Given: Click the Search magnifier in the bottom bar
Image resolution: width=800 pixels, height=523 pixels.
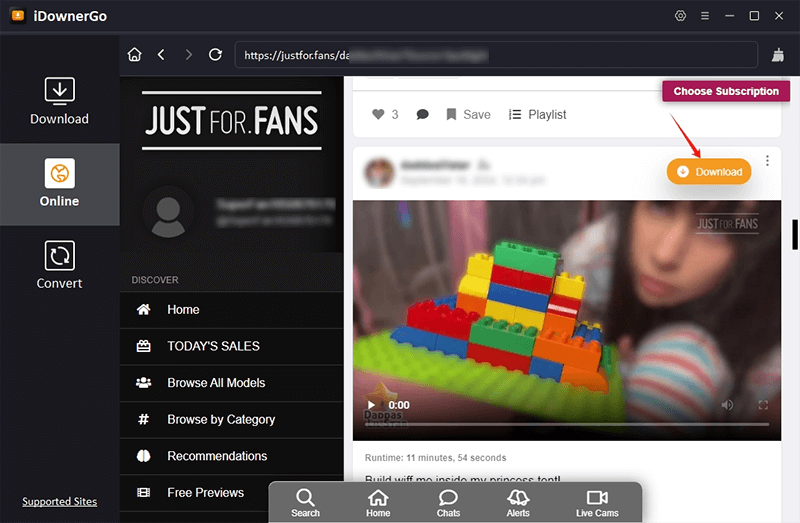Looking at the screenshot, I should coord(306,503).
